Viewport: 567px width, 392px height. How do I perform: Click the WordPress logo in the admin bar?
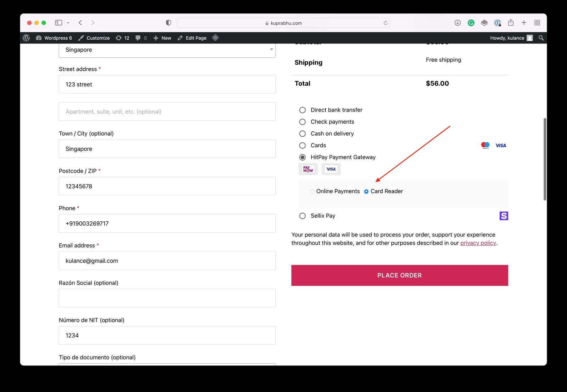26,38
